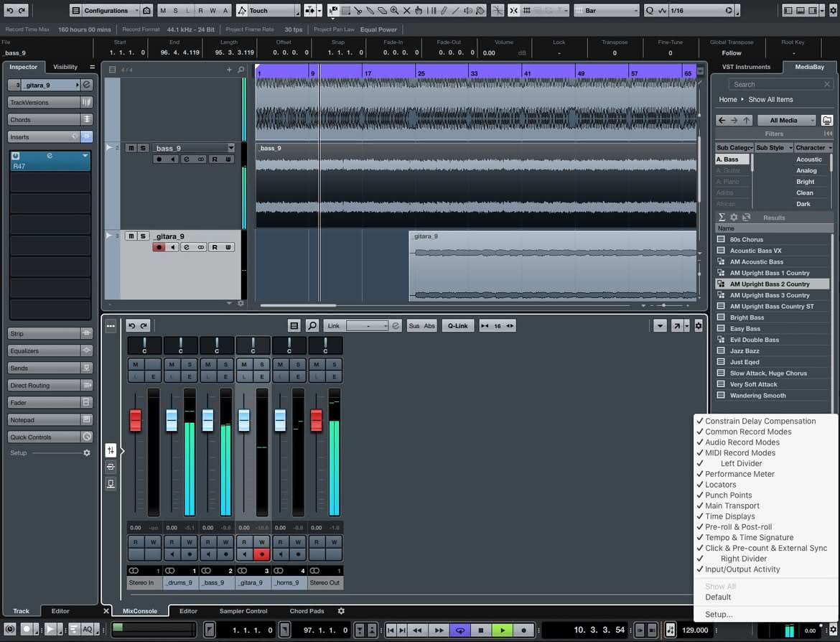Screen dimensions: 840x642
Task: Solo the bass_9 track
Action: point(142,148)
